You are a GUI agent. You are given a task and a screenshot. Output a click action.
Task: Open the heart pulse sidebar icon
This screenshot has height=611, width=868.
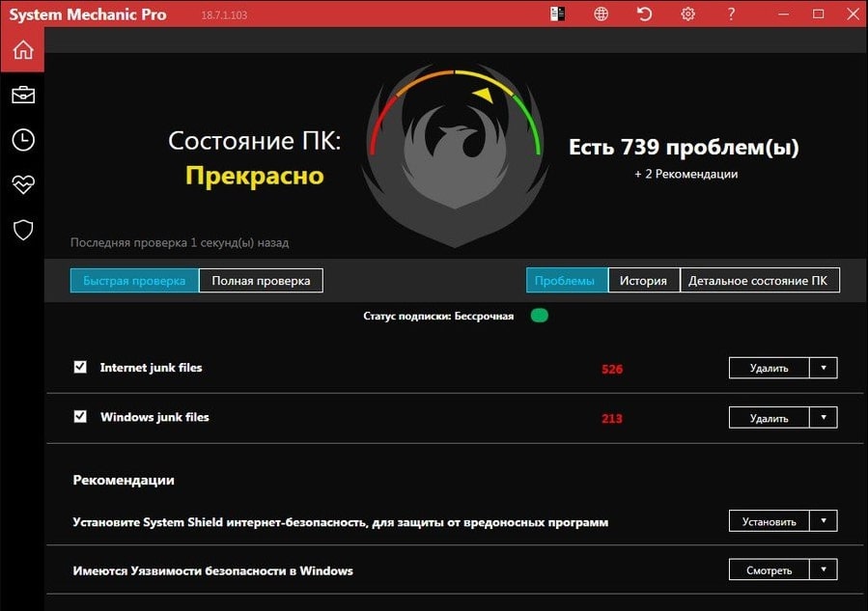point(22,184)
